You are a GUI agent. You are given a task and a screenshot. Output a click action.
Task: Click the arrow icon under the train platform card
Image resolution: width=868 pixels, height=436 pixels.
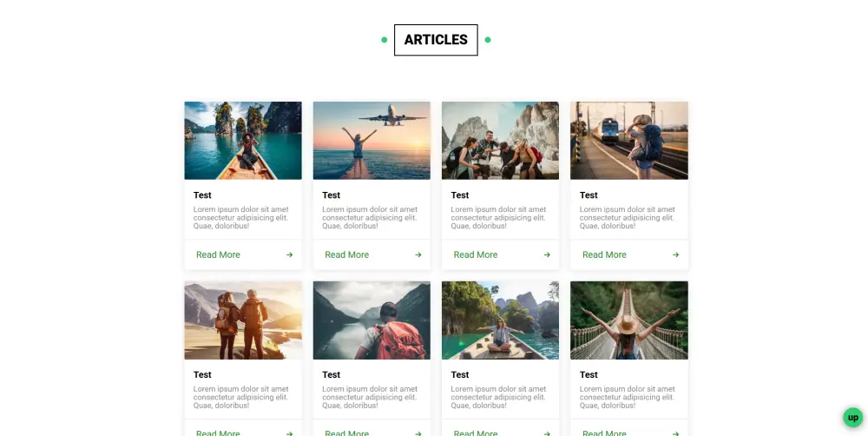coord(675,254)
